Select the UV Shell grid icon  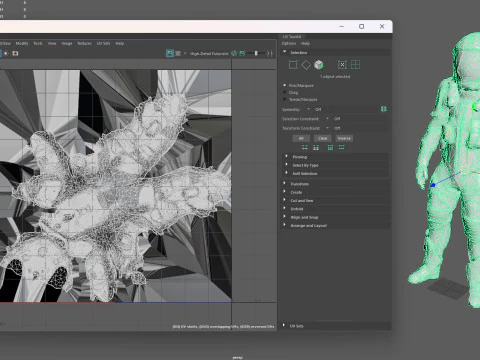(x=355, y=65)
